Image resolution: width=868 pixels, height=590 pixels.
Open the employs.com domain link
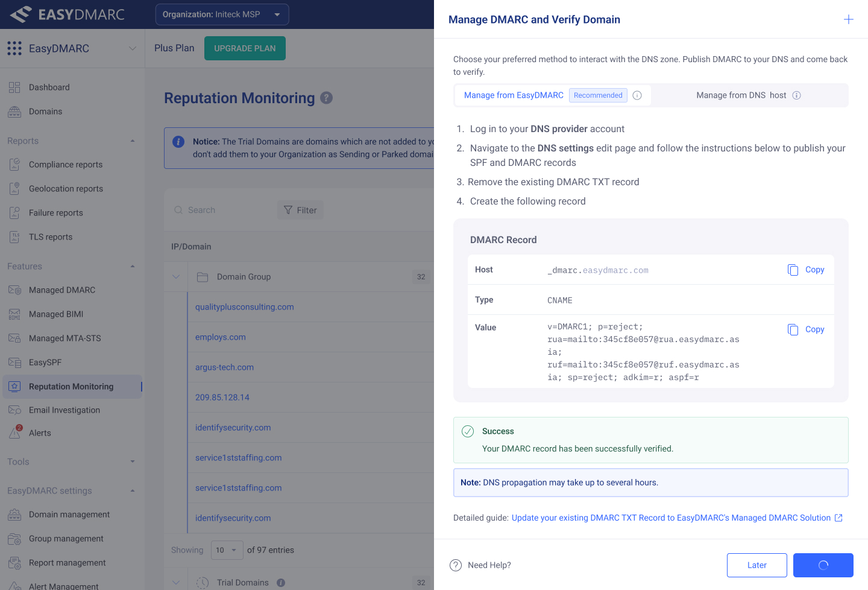click(221, 337)
